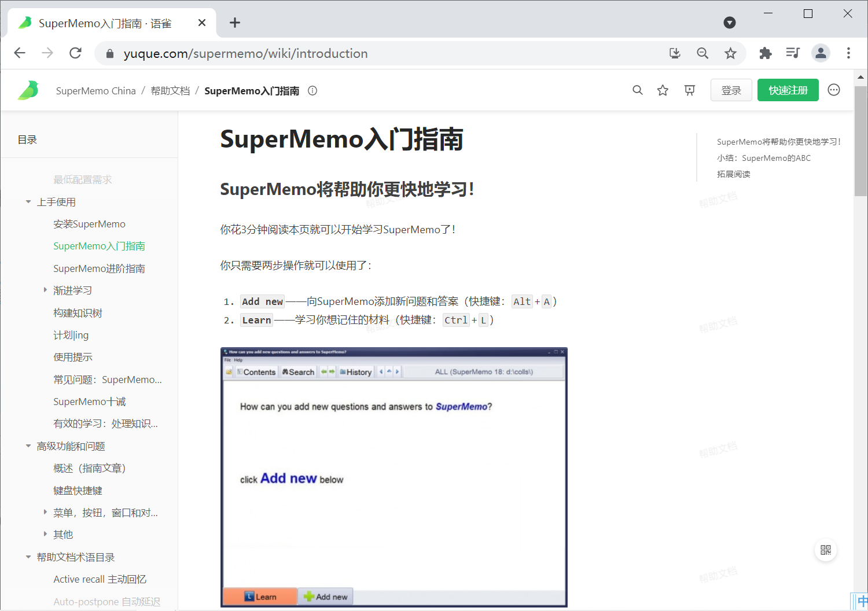Start presentation mode icon in header
Image resolution: width=868 pixels, height=611 pixels.
pos(690,90)
